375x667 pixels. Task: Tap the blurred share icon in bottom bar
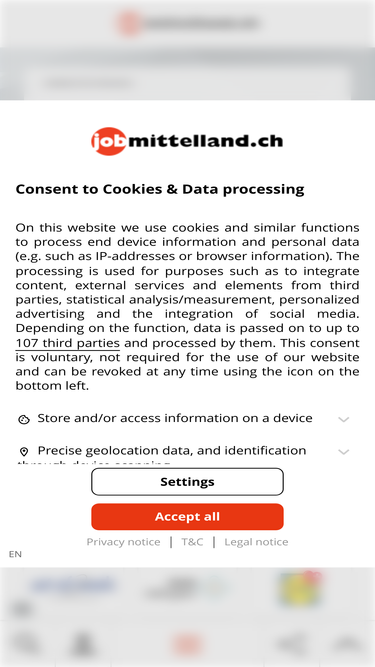click(x=292, y=644)
